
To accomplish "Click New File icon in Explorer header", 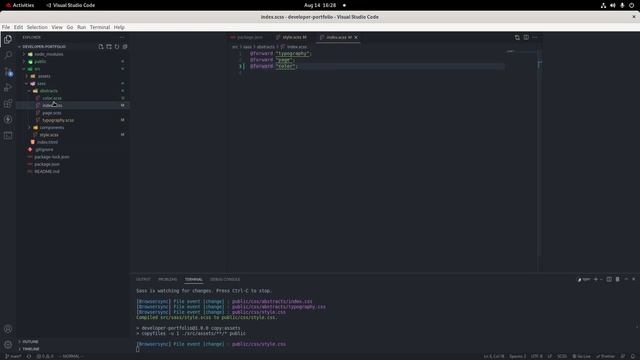I will 101,47.
